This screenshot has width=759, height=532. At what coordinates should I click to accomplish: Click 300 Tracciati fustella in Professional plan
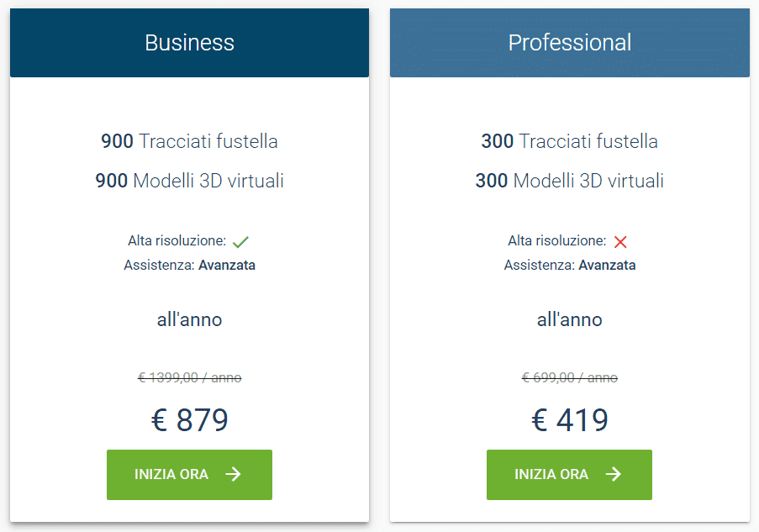[x=569, y=141]
